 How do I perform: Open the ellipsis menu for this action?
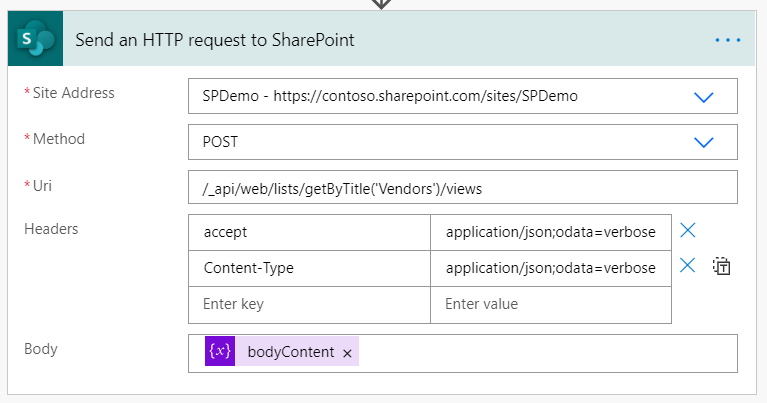point(727,40)
